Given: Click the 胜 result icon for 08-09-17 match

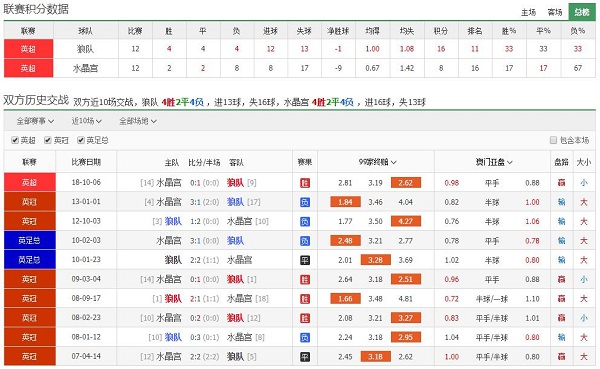Looking at the screenshot, I should point(305,299).
